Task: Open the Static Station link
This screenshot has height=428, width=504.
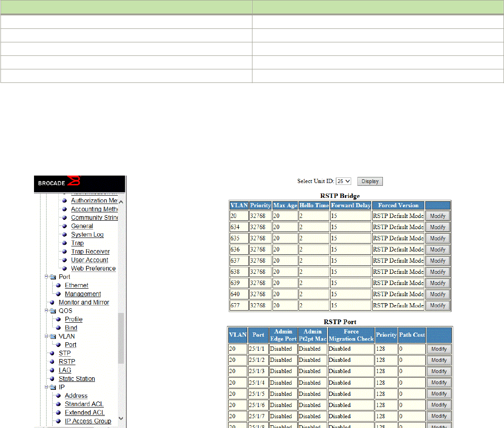Action: pyautogui.click(x=77, y=379)
